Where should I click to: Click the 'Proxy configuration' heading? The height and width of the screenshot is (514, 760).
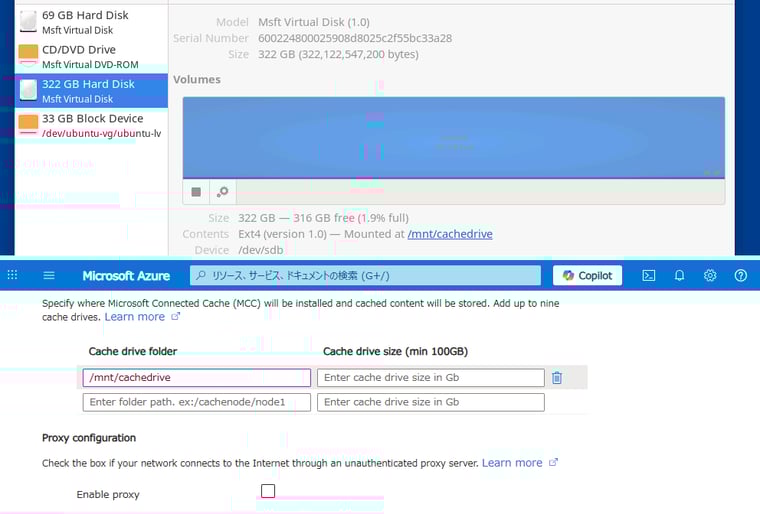tap(89, 438)
